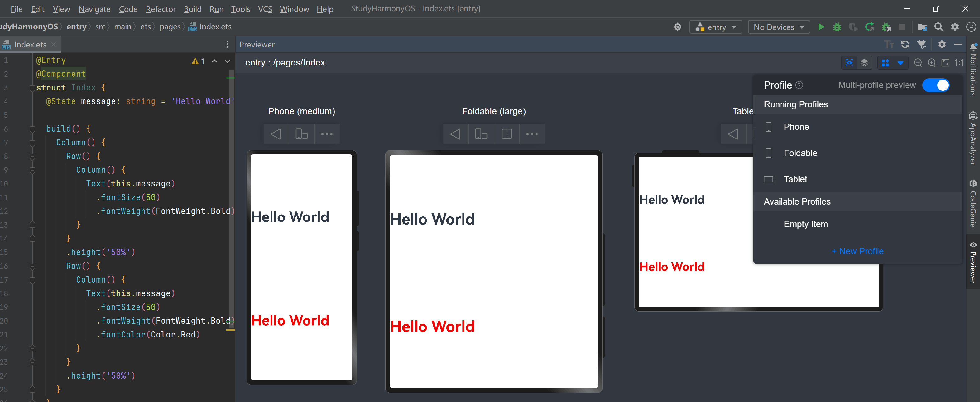
Task: Select Foldable in Running Profiles
Action: [857, 153]
